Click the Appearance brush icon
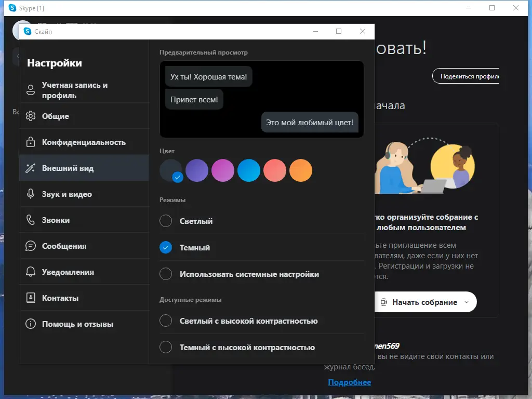This screenshot has width=532, height=399. [x=31, y=167]
